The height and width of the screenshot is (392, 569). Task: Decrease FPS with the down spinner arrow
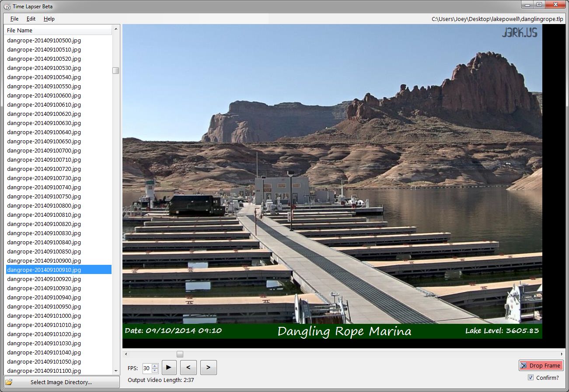coord(155,370)
